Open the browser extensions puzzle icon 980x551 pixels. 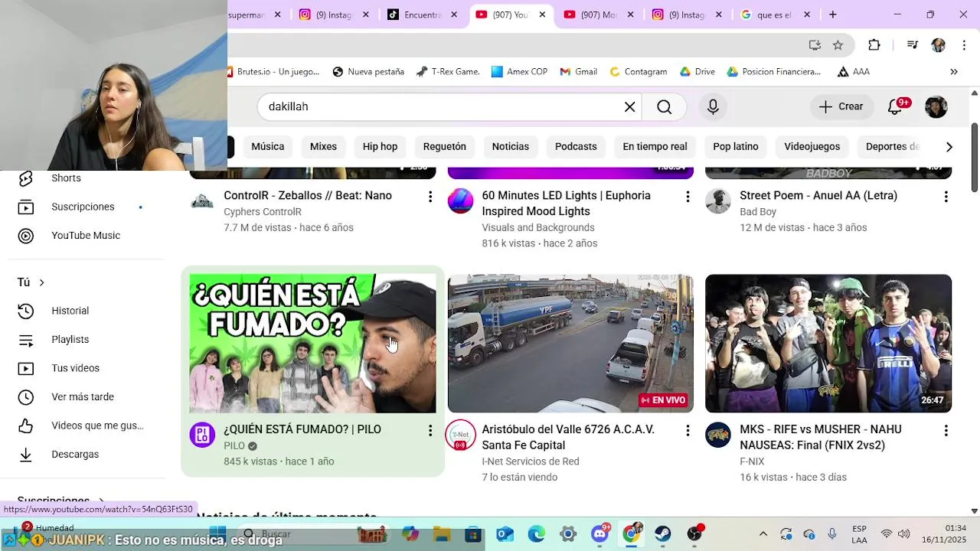point(874,45)
